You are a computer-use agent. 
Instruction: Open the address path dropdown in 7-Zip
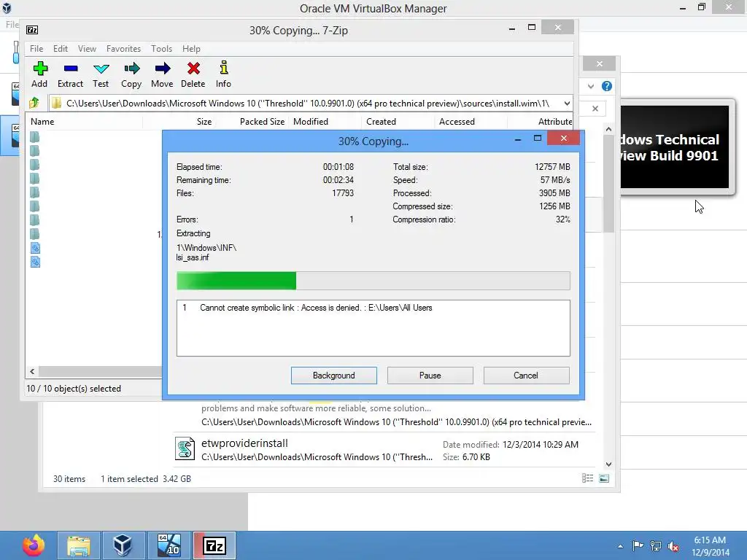pos(567,104)
